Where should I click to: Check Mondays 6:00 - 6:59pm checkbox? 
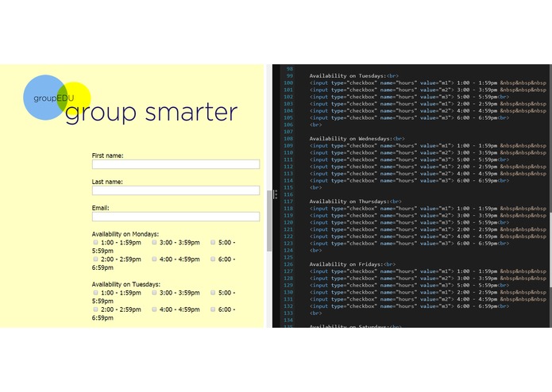(213, 259)
